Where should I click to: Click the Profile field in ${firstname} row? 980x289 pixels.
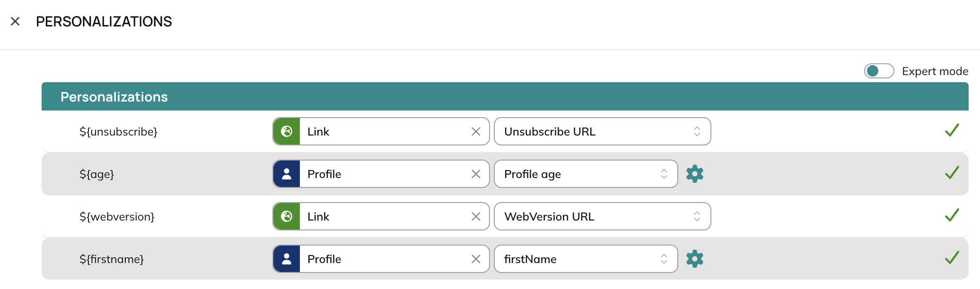pyautogui.click(x=381, y=259)
